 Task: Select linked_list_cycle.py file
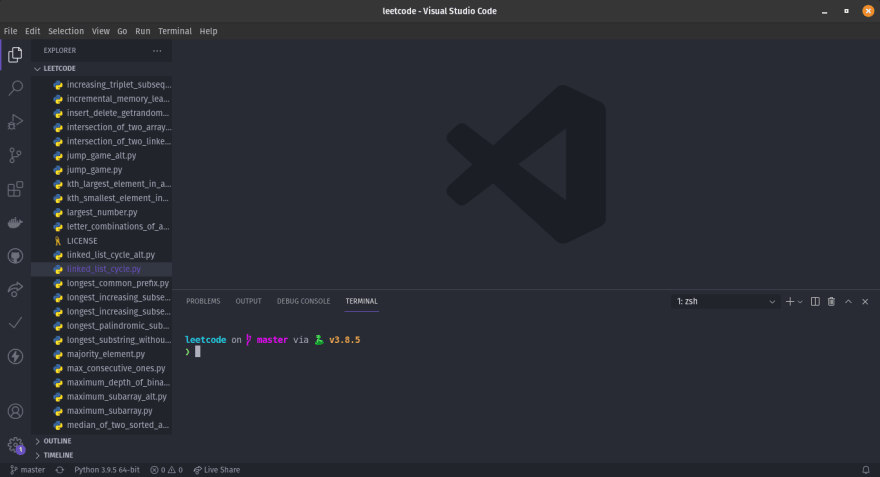pos(102,269)
